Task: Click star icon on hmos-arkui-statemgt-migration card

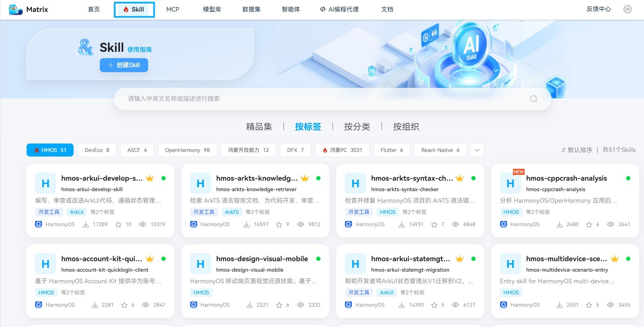Action: coord(434,305)
